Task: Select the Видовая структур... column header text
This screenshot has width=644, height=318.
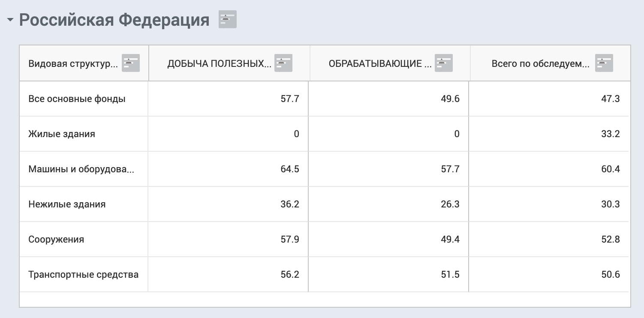Action: (x=73, y=64)
